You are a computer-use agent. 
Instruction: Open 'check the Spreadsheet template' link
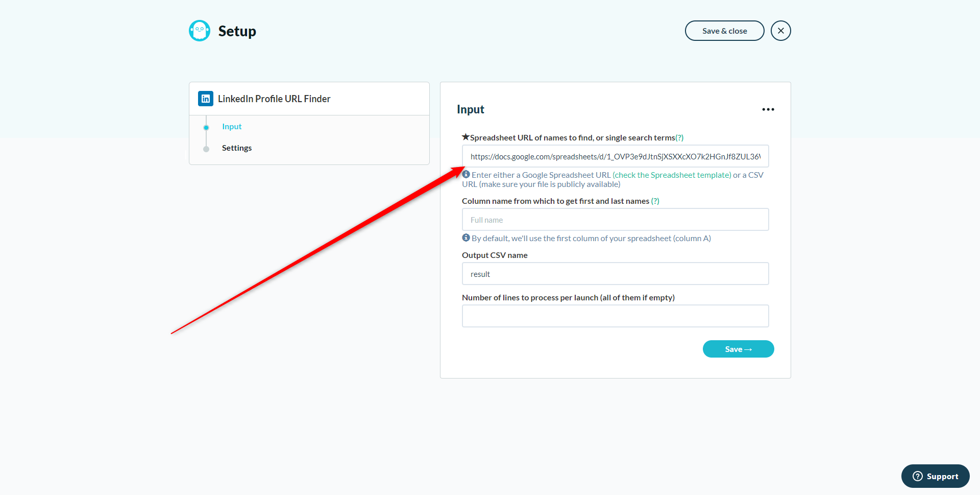[673, 175]
